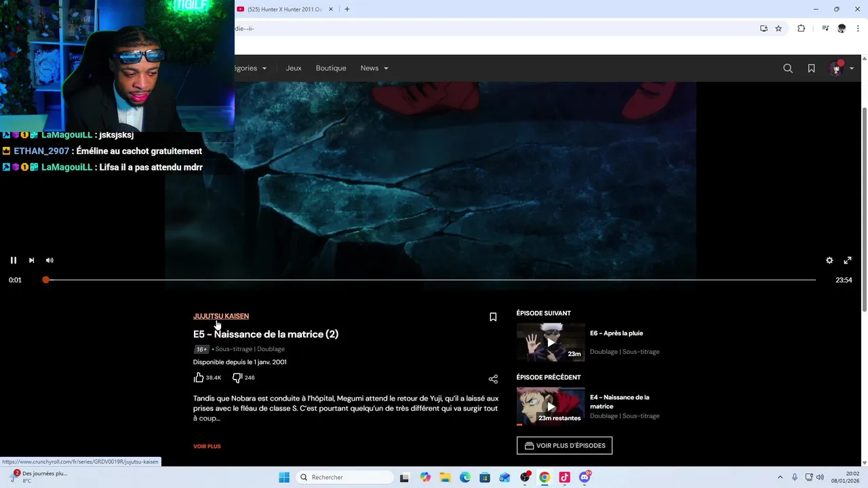Open Microsoft Edge from the taskbar
Screen dimensions: 868x488
point(465,477)
